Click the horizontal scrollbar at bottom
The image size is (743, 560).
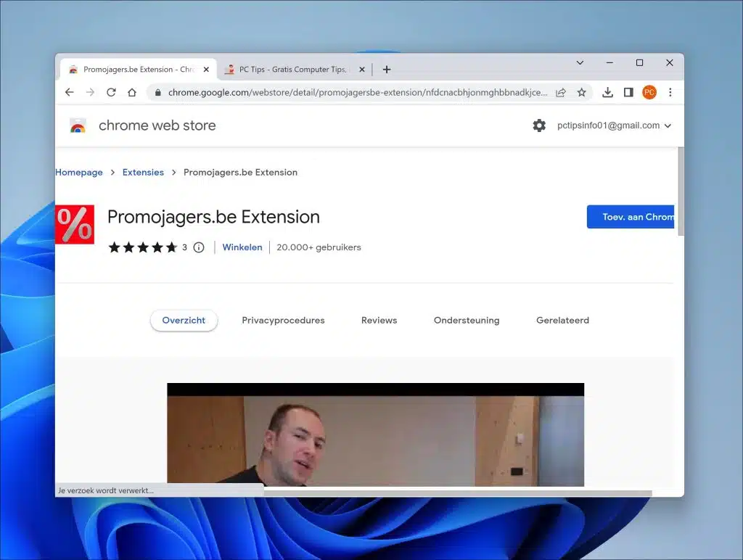click(458, 493)
